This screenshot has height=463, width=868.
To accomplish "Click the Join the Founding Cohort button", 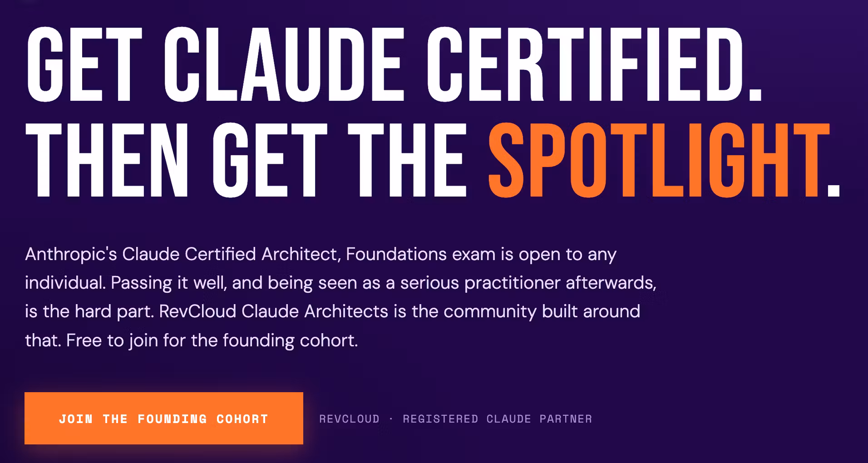I will click(164, 418).
